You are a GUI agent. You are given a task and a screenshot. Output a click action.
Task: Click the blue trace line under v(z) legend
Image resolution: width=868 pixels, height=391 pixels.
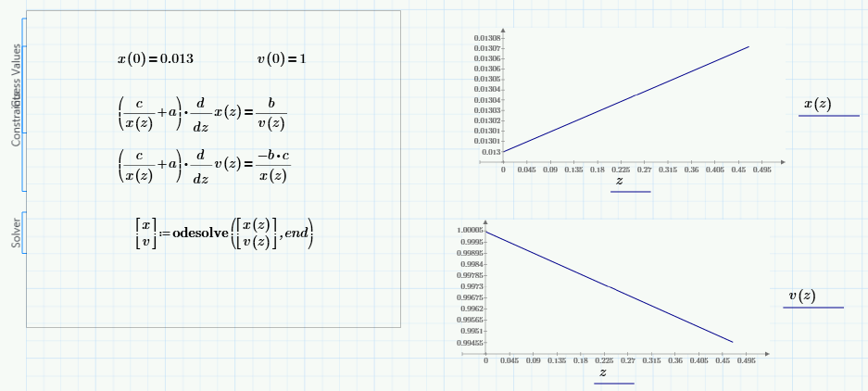[x=813, y=308]
